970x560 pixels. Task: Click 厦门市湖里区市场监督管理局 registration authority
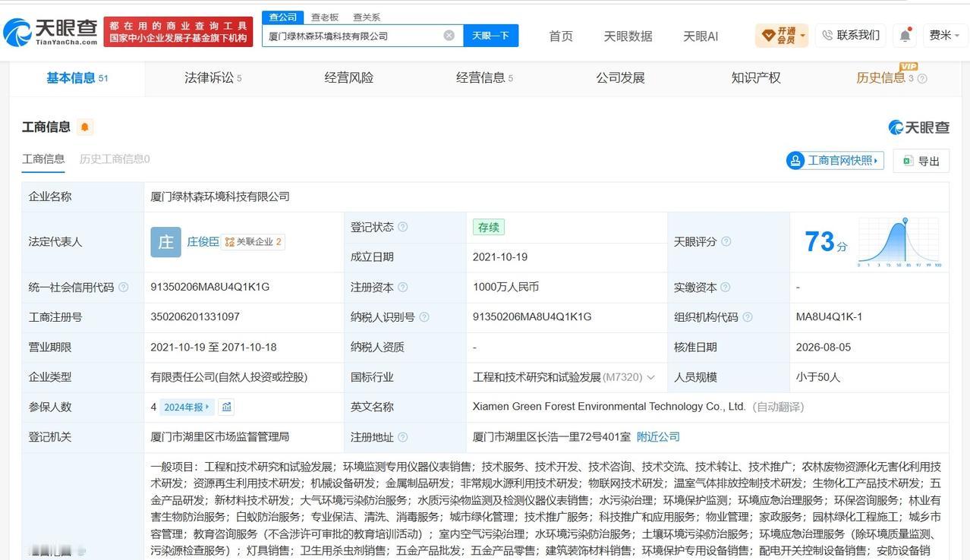click(x=220, y=437)
